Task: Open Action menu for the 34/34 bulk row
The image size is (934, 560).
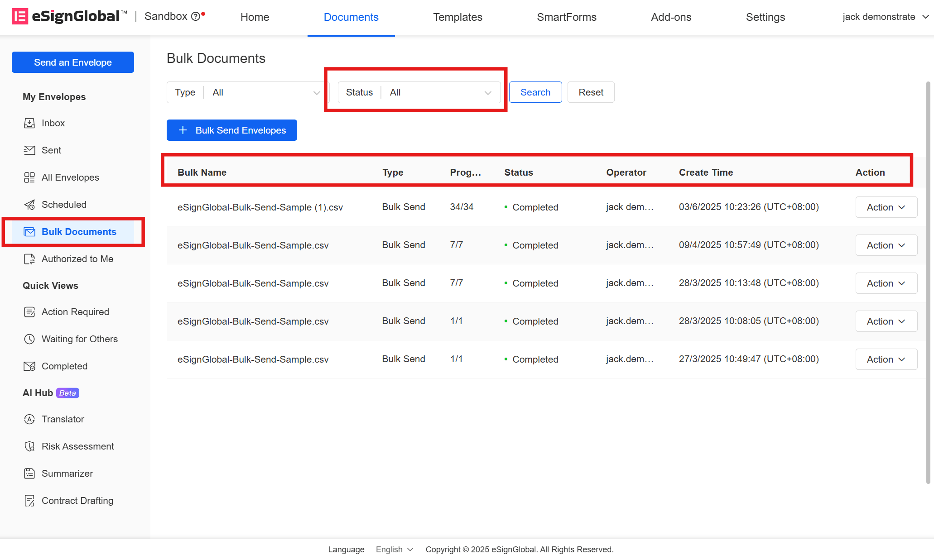Action: point(886,207)
